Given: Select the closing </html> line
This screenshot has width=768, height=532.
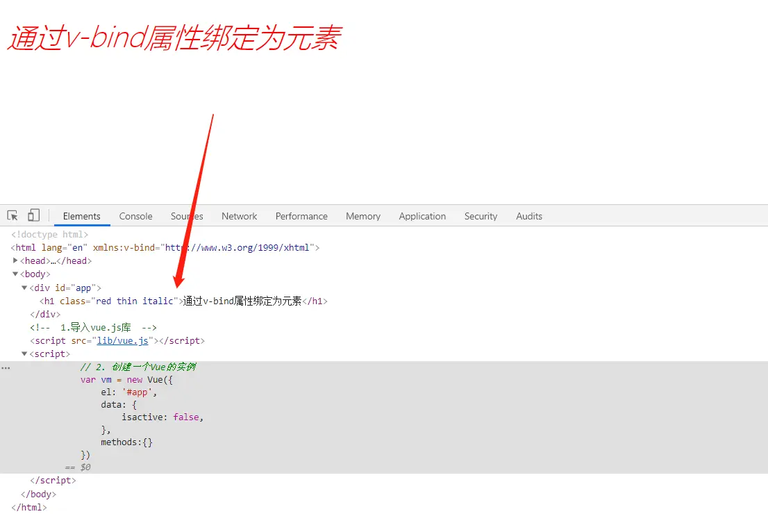Looking at the screenshot, I should pos(29,507).
